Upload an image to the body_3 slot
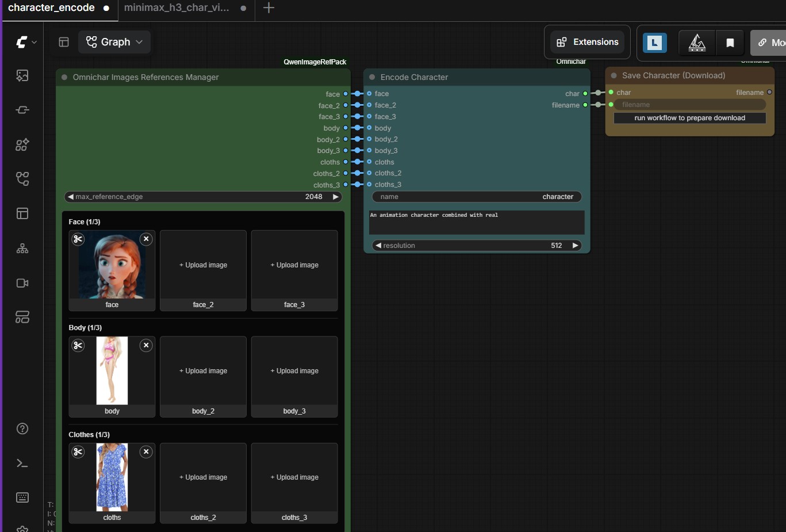This screenshot has width=786, height=532. click(x=294, y=371)
